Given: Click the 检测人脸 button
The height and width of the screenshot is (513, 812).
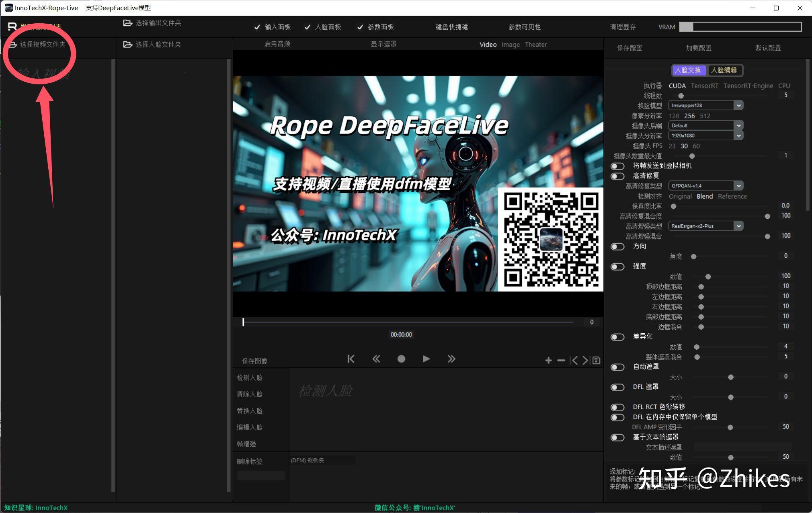Looking at the screenshot, I should click(x=249, y=378).
